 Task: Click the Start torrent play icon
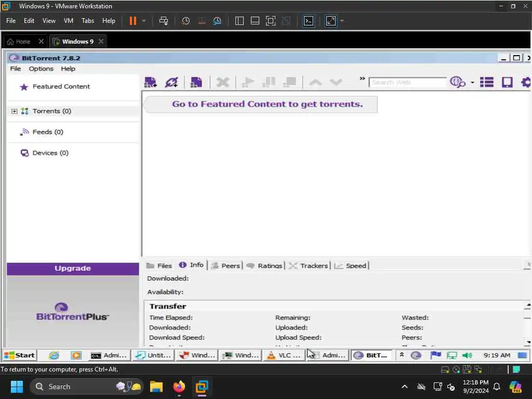pyautogui.click(x=248, y=83)
